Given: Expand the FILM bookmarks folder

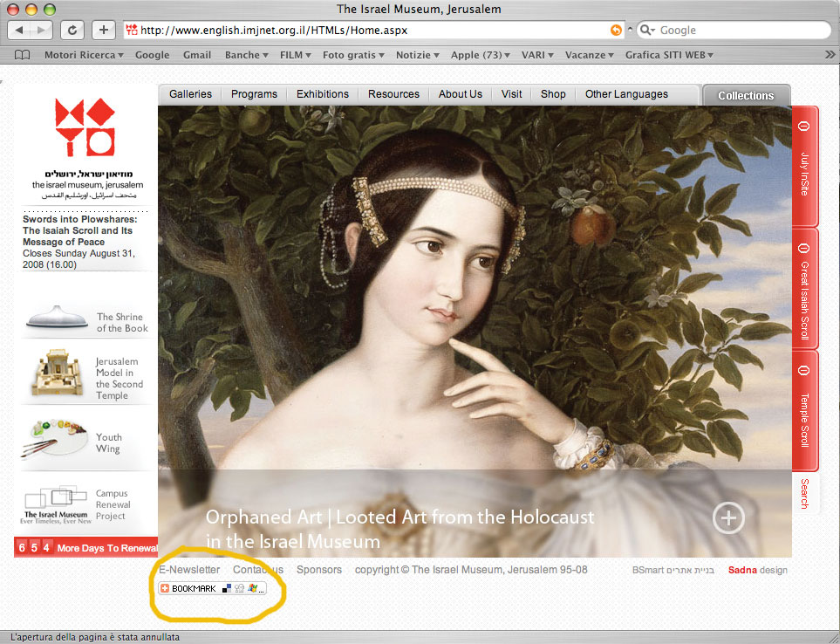Looking at the screenshot, I should click(295, 55).
